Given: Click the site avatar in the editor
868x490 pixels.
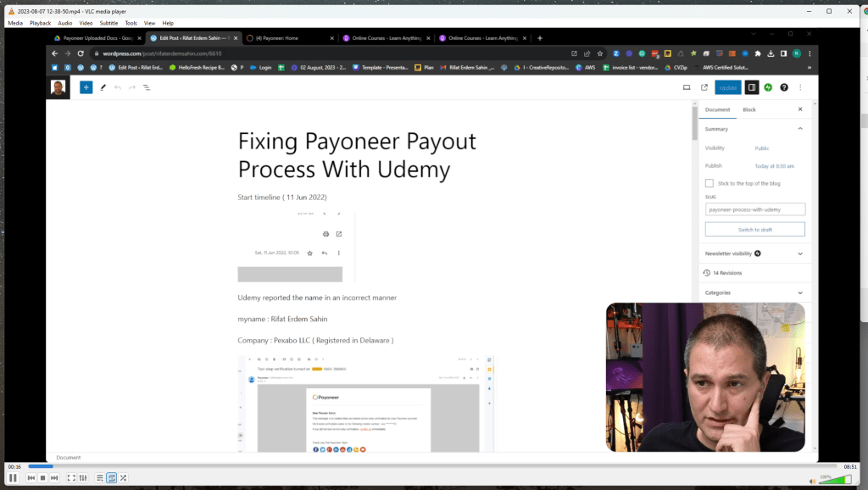Looking at the screenshot, I should 58,87.
